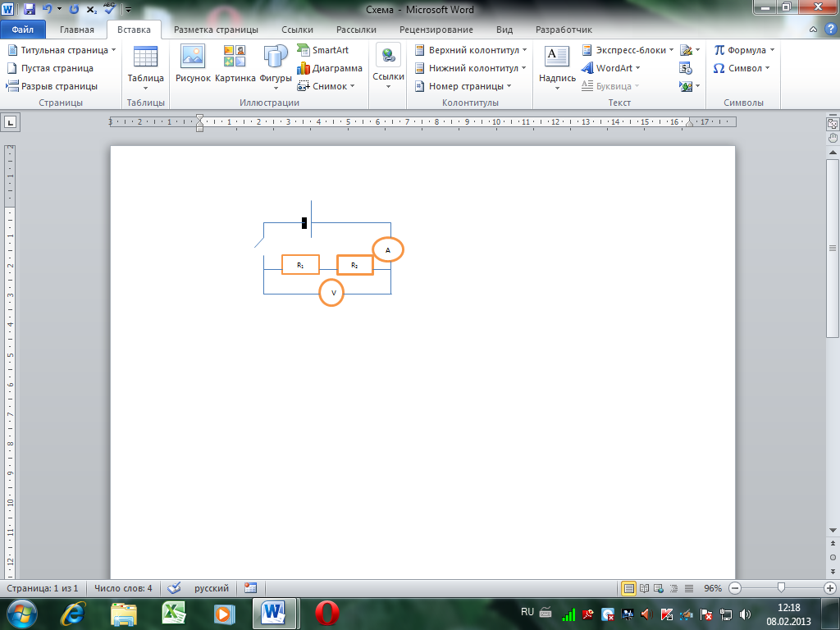Select the voltmeter circle labeled V
Image resolution: width=840 pixels, height=630 pixels.
tap(331, 293)
